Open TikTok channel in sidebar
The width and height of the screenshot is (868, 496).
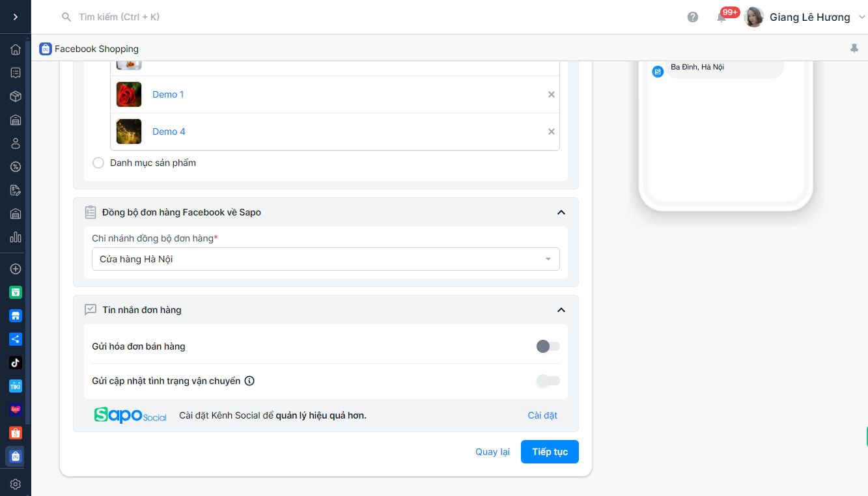[16, 363]
